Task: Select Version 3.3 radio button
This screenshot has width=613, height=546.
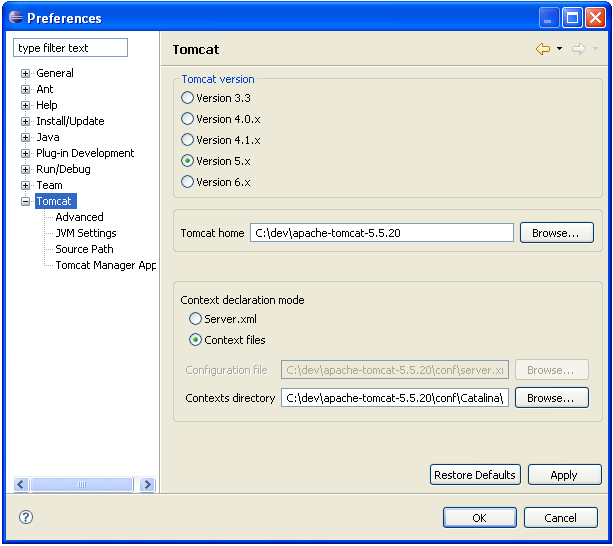Action: (x=187, y=98)
